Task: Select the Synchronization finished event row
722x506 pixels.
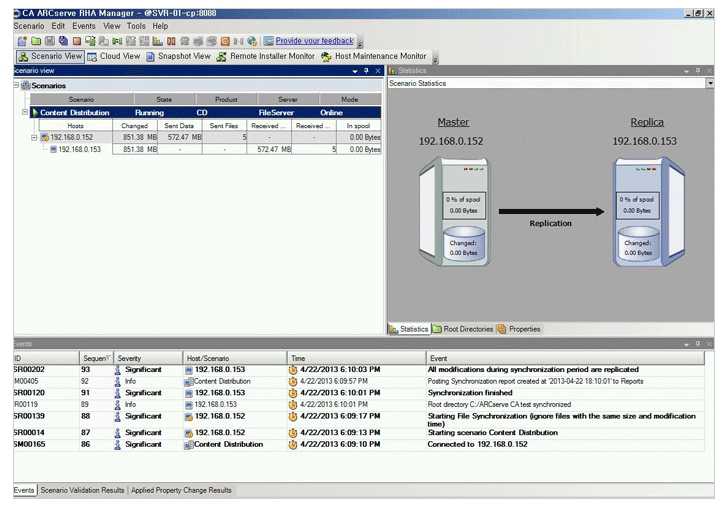Action: click(359, 393)
